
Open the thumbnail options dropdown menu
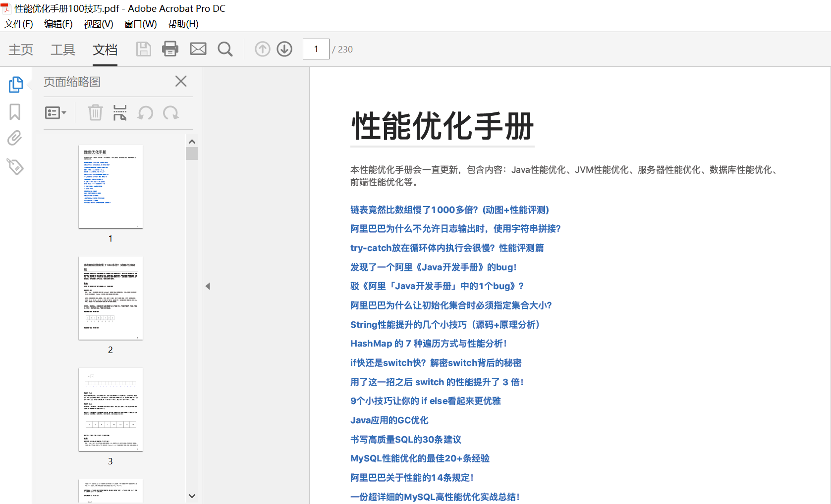(55, 113)
